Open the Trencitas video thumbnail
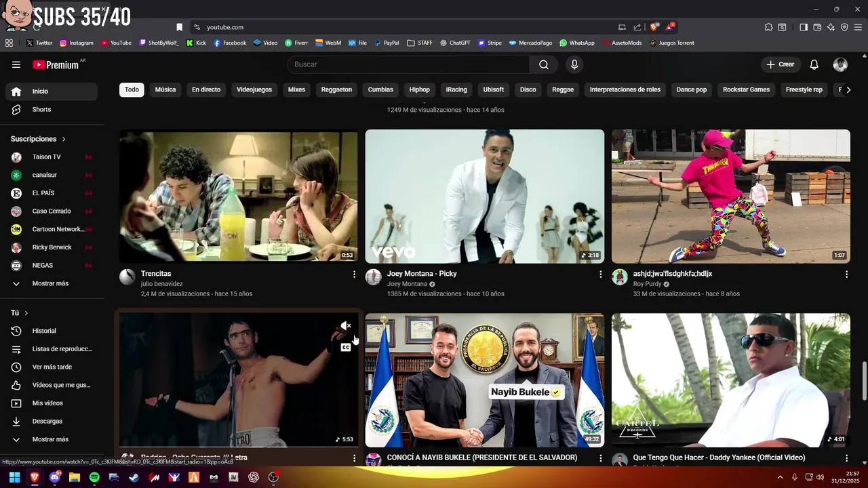The image size is (868, 488). (239, 196)
